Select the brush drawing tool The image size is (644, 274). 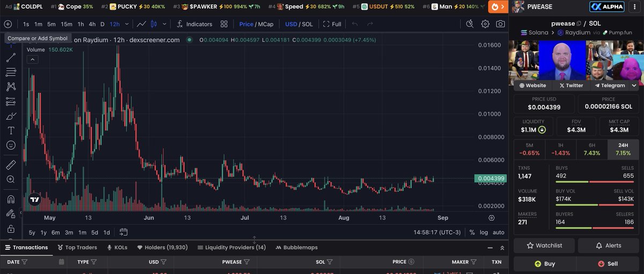(x=11, y=116)
